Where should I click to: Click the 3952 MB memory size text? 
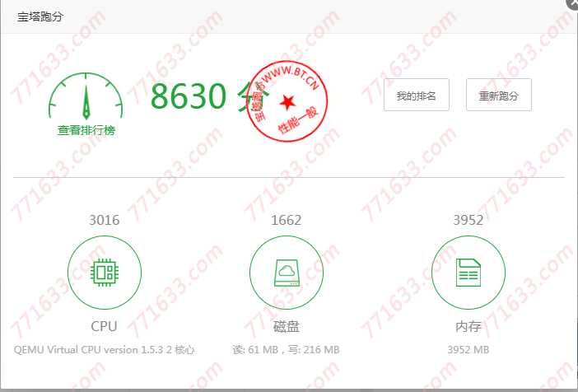tap(468, 350)
